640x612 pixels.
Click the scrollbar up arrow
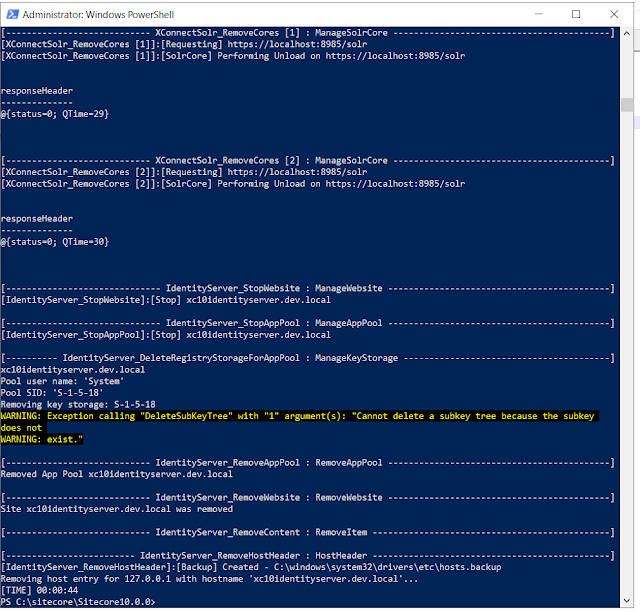pyautogui.click(x=627, y=33)
